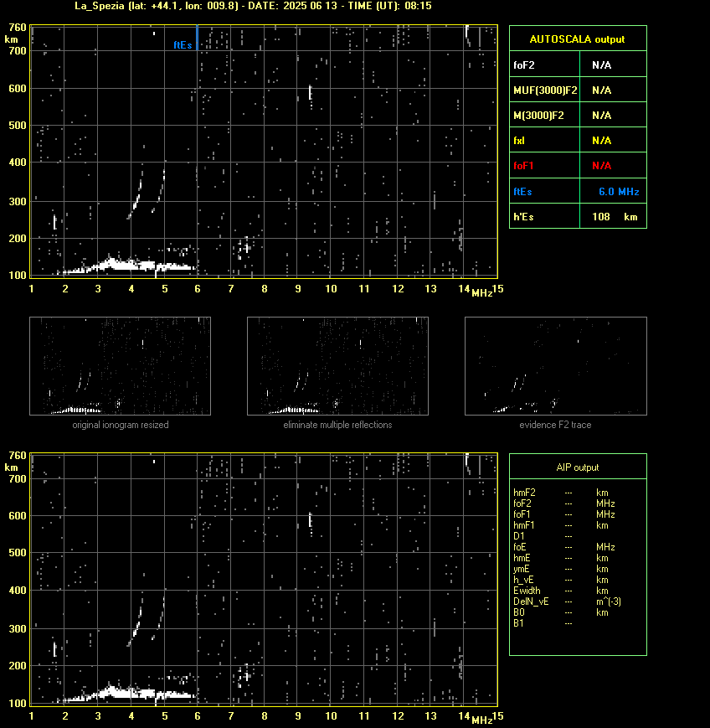Select the N/A value beside MUF(3000)F2
The image size is (710, 728).
(x=601, y=90)
